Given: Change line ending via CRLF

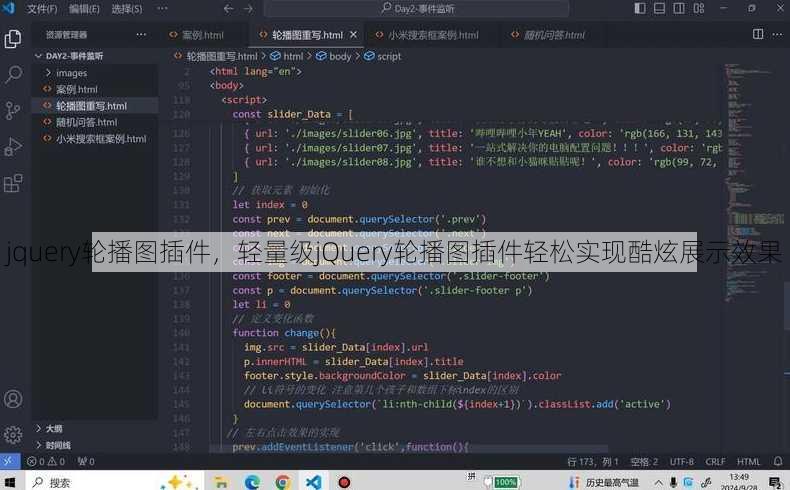Looking at the screenshot, I should coord(715,461).
